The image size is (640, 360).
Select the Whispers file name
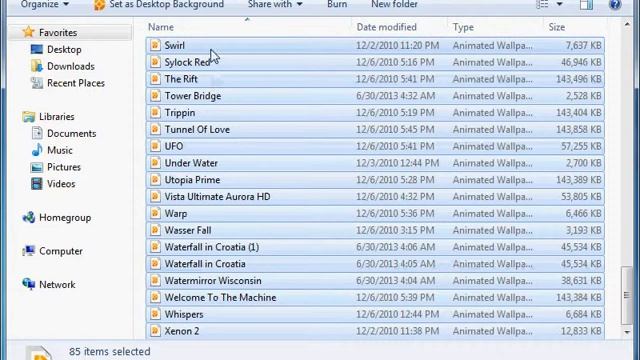coord(184,314)
